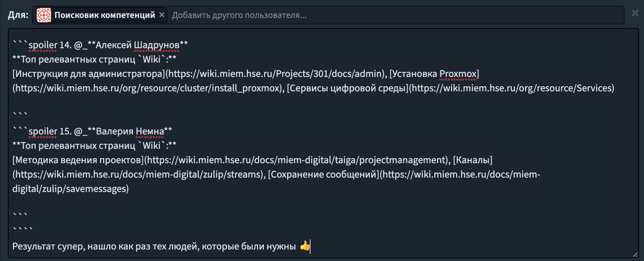Focus the Добавить другого пользователя field
Image resolution: width=644 pixels, height=261 pixels.
395,15
